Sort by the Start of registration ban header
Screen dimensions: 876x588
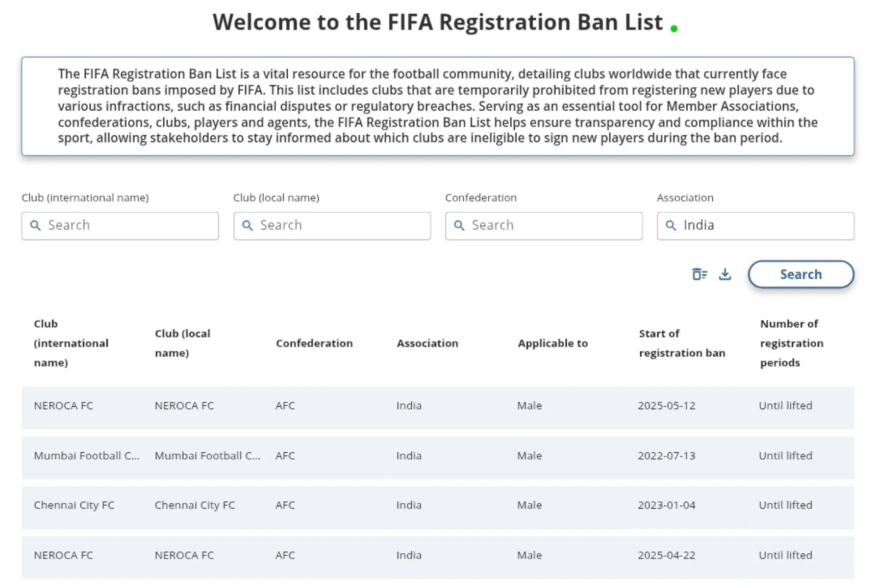pos(682,343)
